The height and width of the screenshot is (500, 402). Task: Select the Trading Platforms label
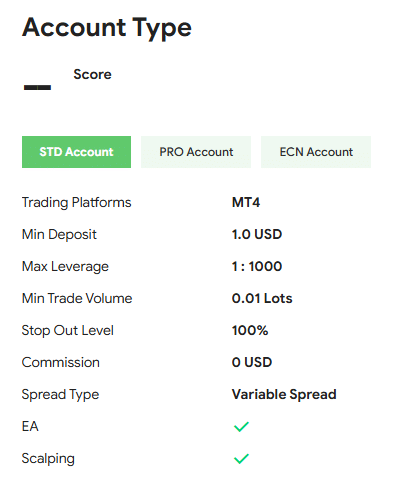[76, 202]
